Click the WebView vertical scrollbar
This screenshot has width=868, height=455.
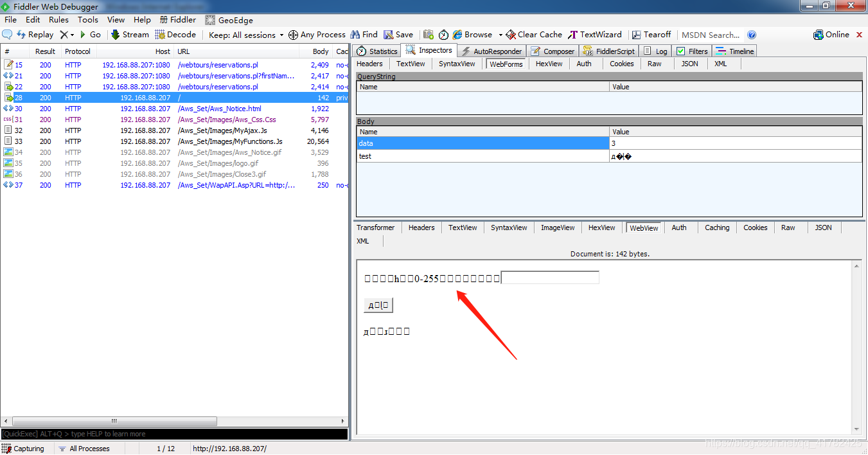coord(856,348)
